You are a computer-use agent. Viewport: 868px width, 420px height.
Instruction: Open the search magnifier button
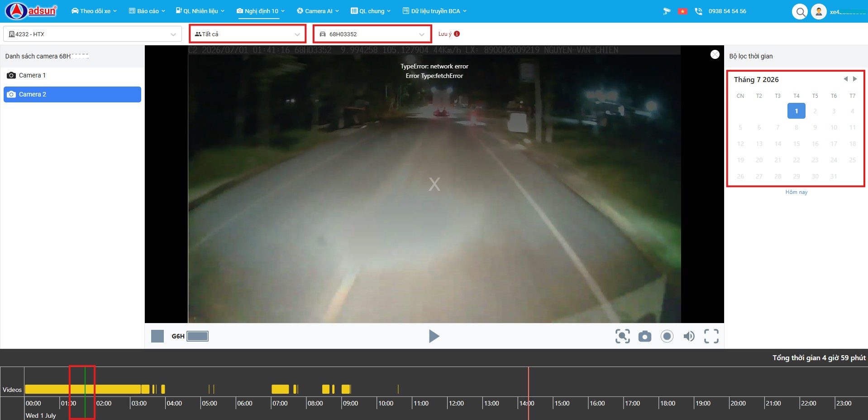[x=800, y=12]
